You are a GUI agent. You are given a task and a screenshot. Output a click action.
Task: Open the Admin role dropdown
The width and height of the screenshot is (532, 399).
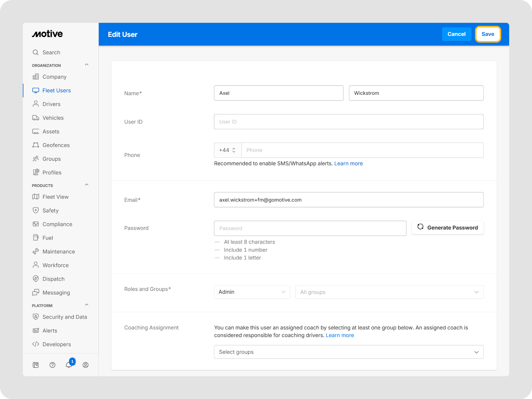click(x=252, y=292)
